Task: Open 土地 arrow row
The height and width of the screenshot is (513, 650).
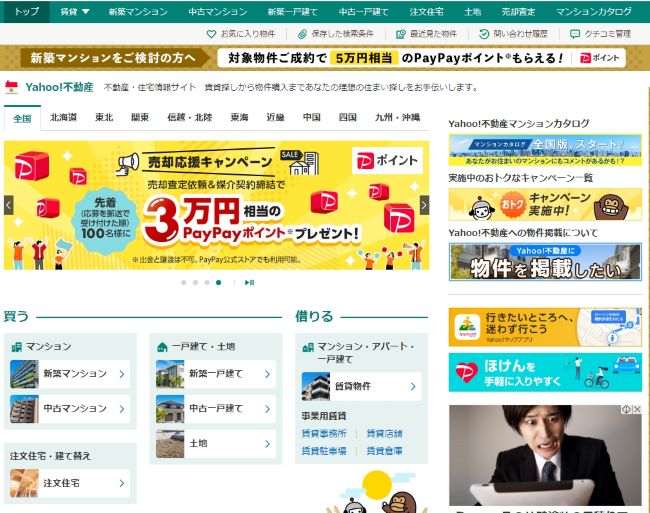Action: [216, 443]
